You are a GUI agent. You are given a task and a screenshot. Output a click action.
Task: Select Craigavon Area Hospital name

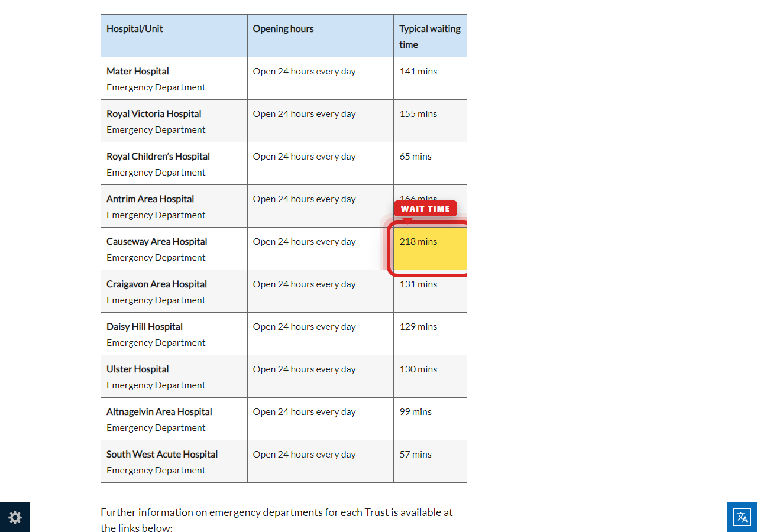pyautogui.click(x=157, y=284)
